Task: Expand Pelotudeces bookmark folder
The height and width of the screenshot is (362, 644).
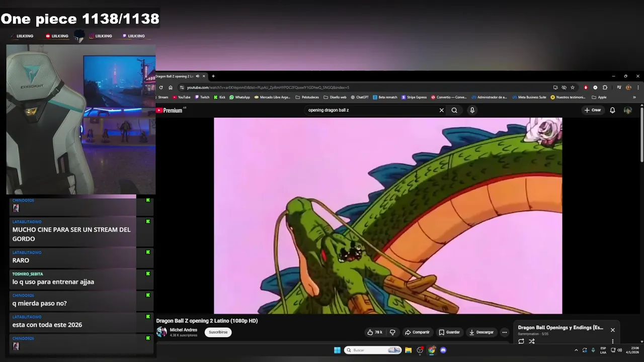Action: (x=307, y=98)
